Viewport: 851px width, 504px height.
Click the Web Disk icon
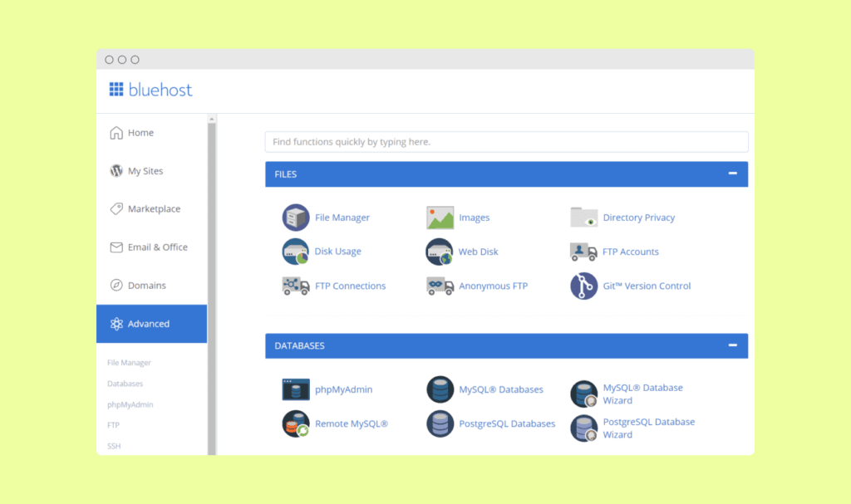[x=440, y=252]
